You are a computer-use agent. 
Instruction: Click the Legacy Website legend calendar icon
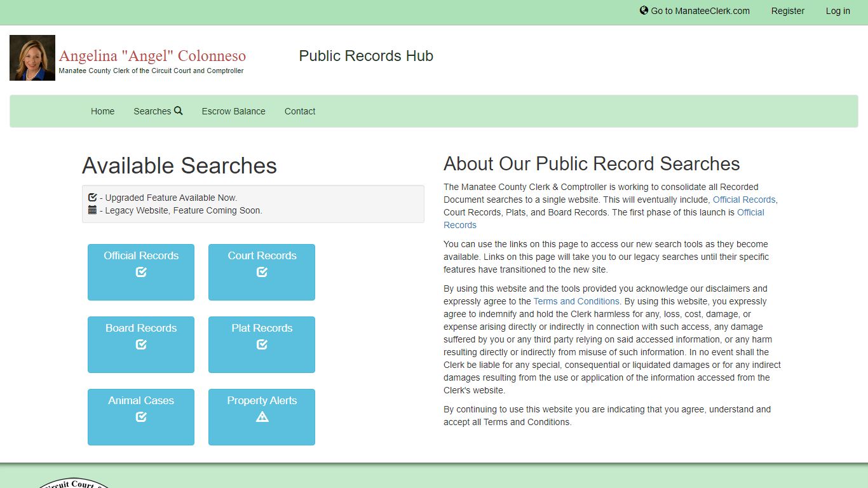click(x=92, y=210)
